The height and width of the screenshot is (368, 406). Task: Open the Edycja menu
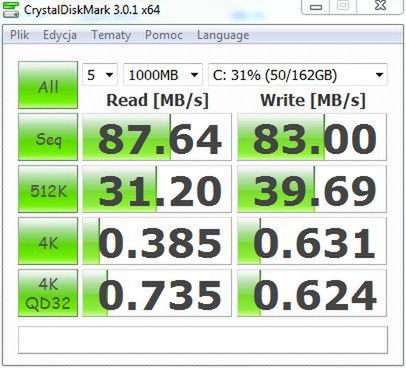[60, 35]
